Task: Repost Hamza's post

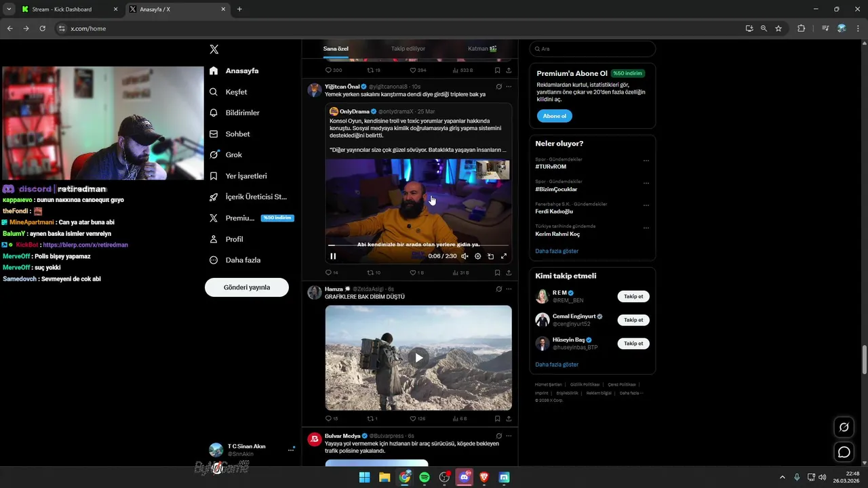Action: click(x=372, y=419)
